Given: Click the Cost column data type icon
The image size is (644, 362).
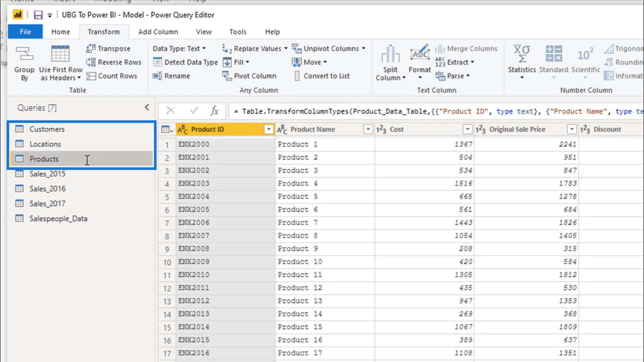Looking at the screenshot, I should pos(381,129).
